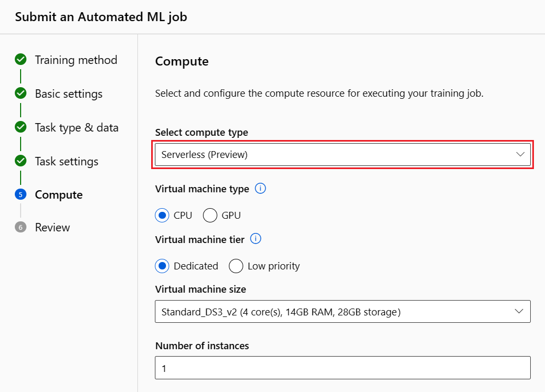Open the info tooltip for Virtual machine type
This screenshot has height=392, width=545.
pos(260,189)
